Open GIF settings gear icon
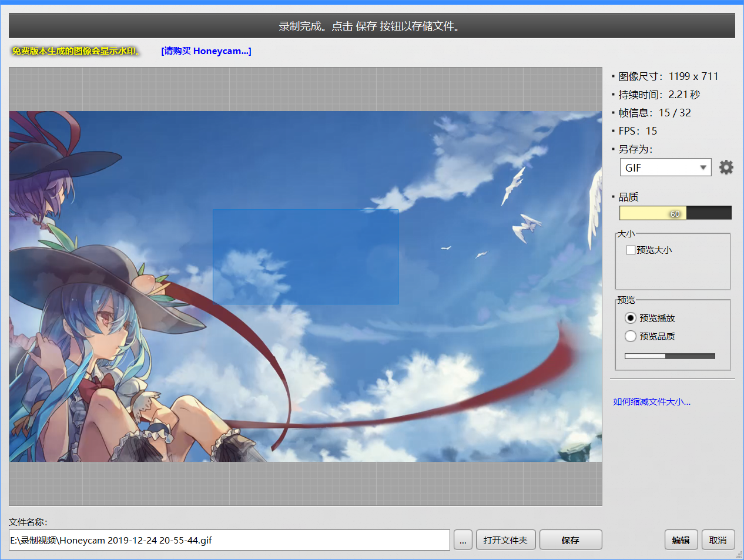The image size is (744, 560). pos(726,167)
